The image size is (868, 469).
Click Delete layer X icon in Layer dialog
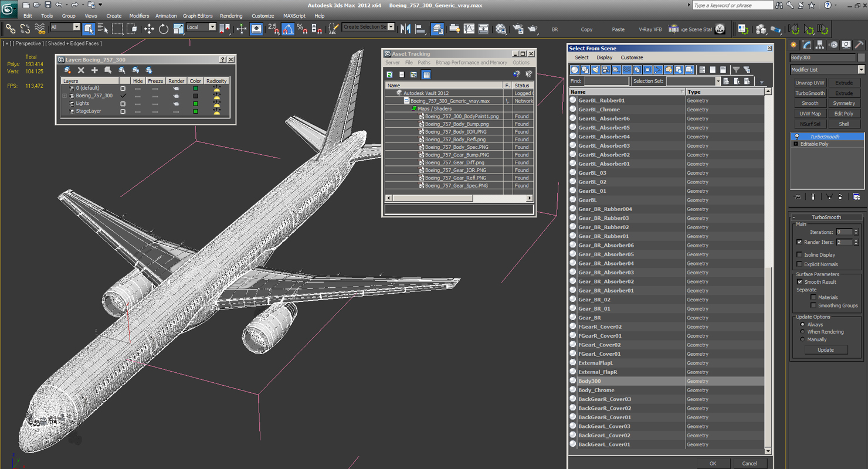point(81,70)
